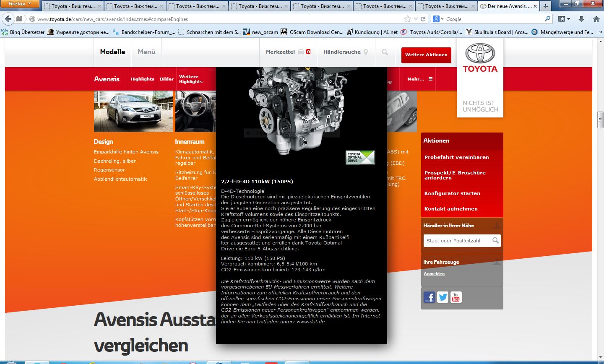Open the Firefox downloads arrow

point(581,19)
